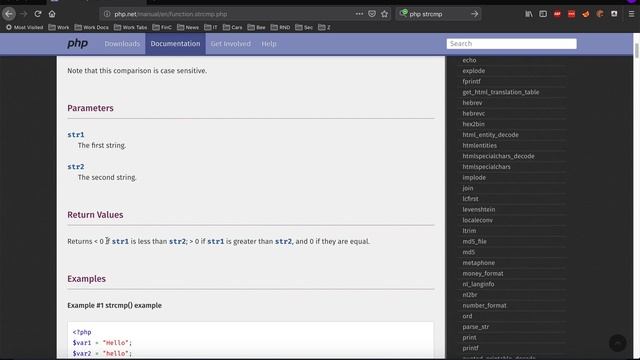Open the explode function link
The height and width of the screenshot is (360, 640).
pyautogui.click(x=473, y=71)
